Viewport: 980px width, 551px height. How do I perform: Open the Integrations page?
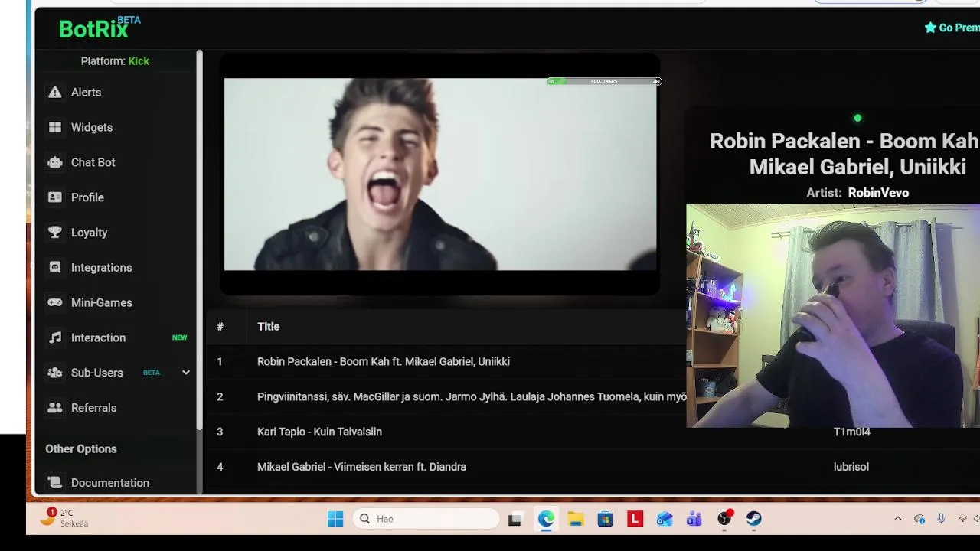pyautogui.click(x=102, y=267)
